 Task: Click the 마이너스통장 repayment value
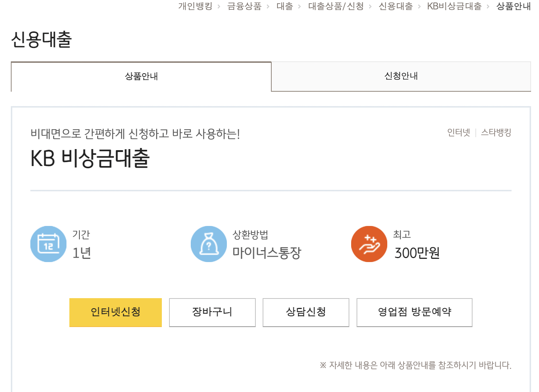(267, 253)
